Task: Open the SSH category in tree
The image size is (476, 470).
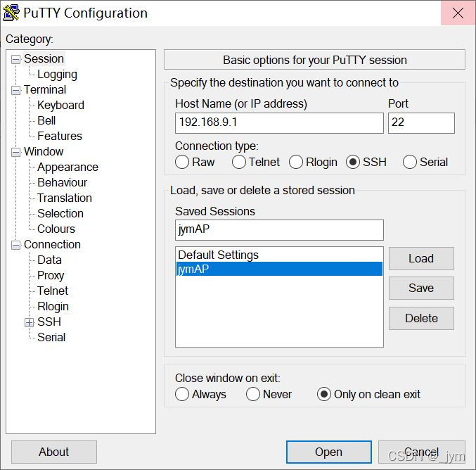Action: 49,322
